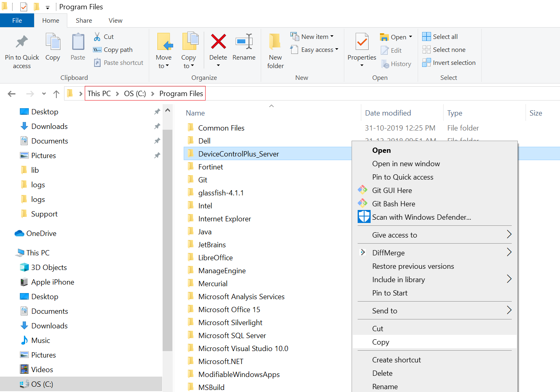The height and width of the screenshot is (392, 560).
Task: Open the File tab
Action: tap(17, 20)
